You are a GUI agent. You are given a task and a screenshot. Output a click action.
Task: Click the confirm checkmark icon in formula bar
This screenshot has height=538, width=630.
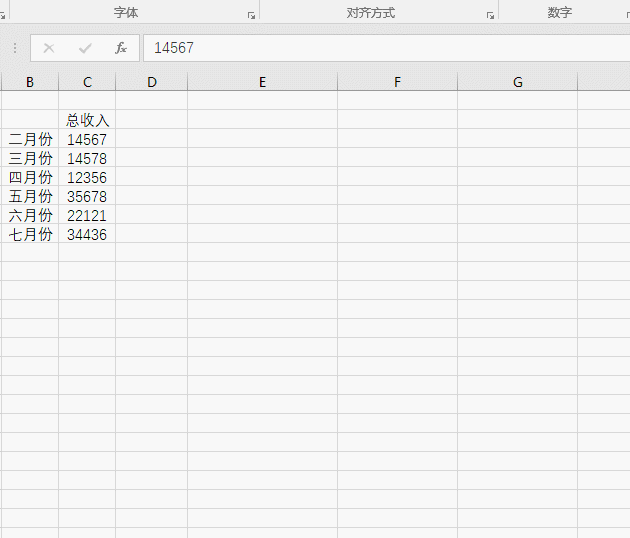pos(85,48)
